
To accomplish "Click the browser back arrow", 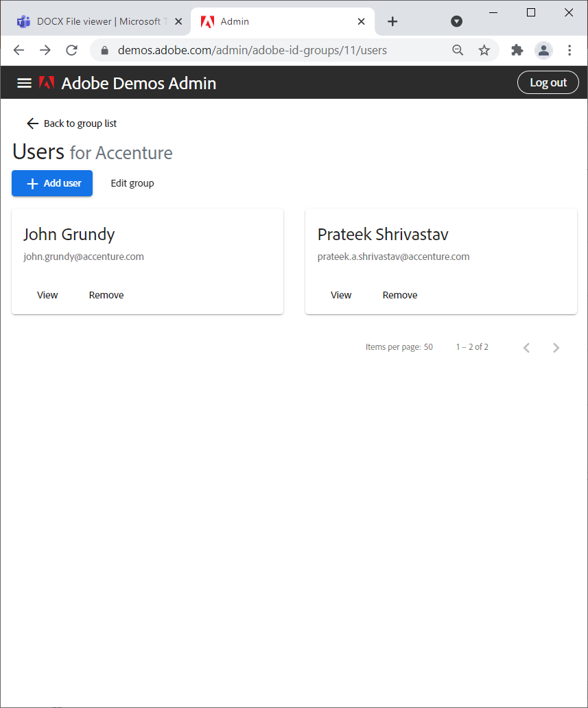I will pyautogui.click(x=19, y=50).
